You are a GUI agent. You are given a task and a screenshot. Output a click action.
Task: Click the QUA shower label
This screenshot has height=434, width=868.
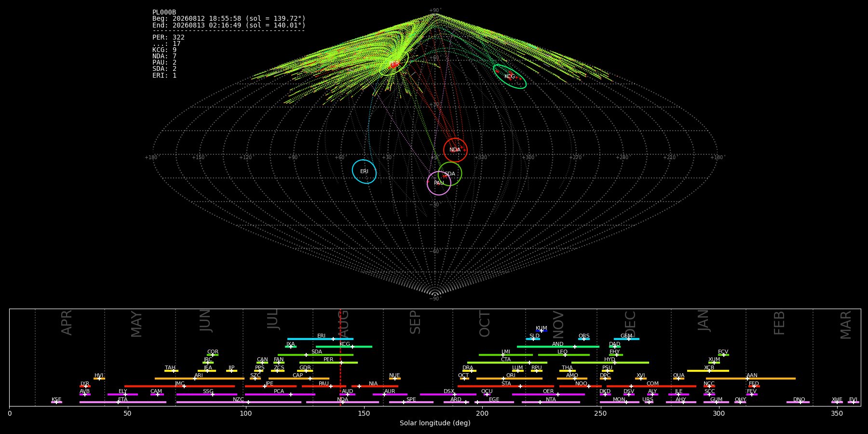pos(679,376)
